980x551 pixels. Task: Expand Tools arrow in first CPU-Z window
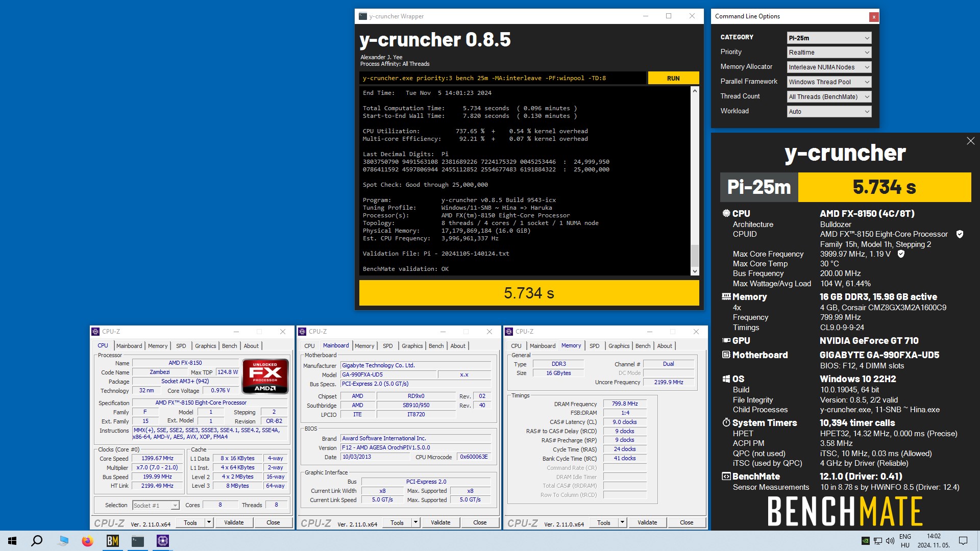[x=209, y=522]
